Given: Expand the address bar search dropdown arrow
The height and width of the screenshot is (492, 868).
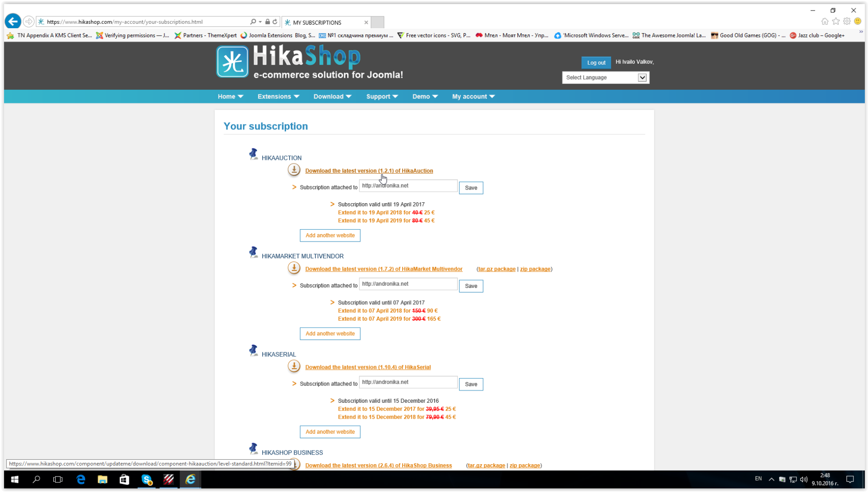Looking at the screenshot, I should click(260, 21).
